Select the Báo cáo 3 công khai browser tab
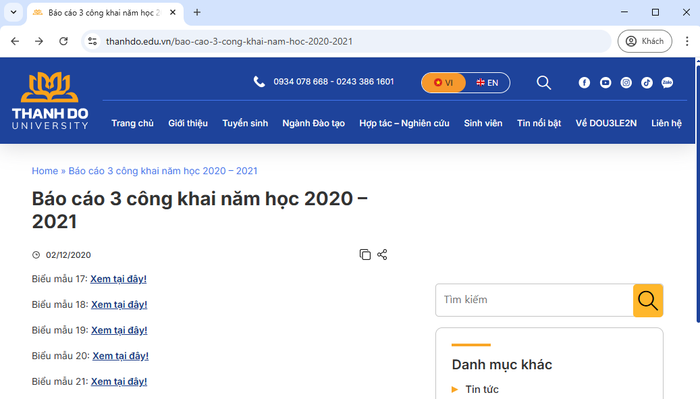Viewport: 700px width, 399px height. [x=105, y=12]
